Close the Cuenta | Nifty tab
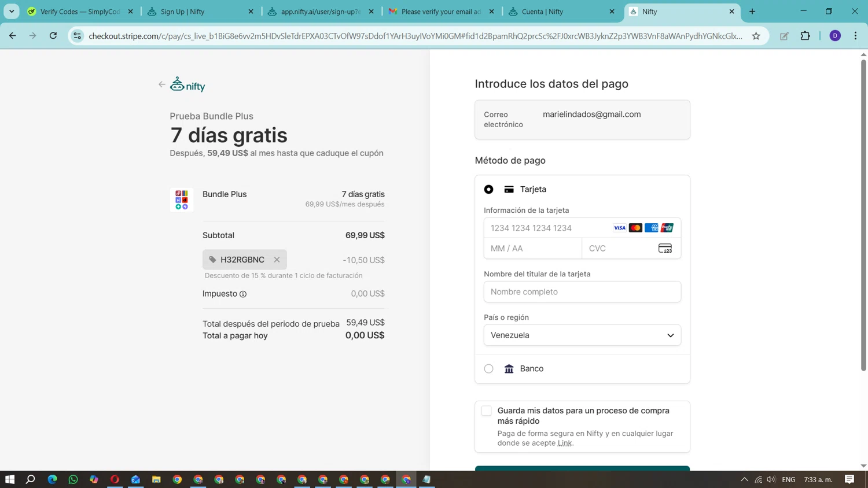 (612, 12)
